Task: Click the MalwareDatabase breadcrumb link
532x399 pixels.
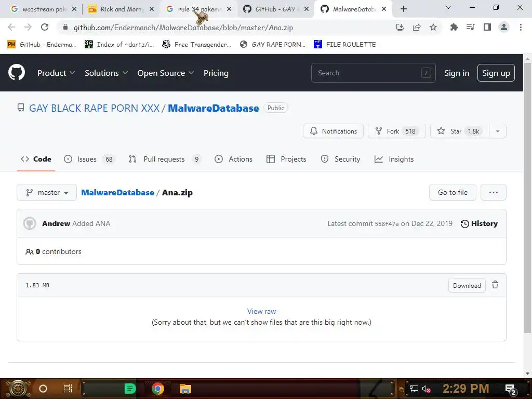Action: coord(118,192)
